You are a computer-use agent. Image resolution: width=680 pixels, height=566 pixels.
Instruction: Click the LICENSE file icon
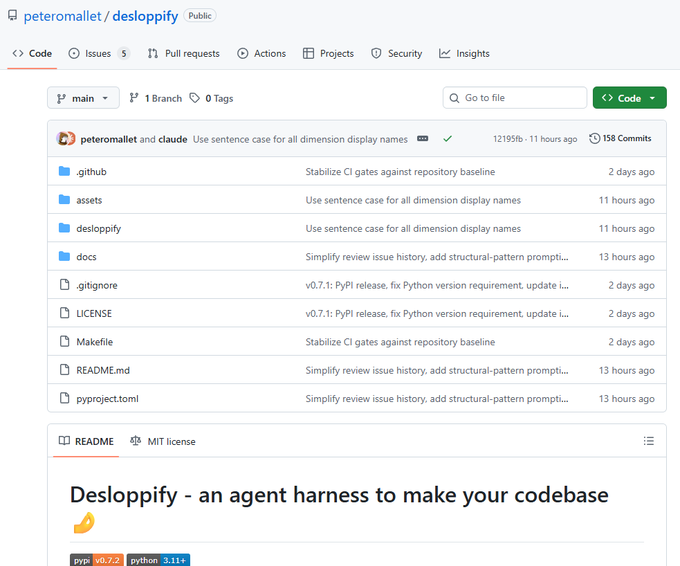click(x=64, y=313)
